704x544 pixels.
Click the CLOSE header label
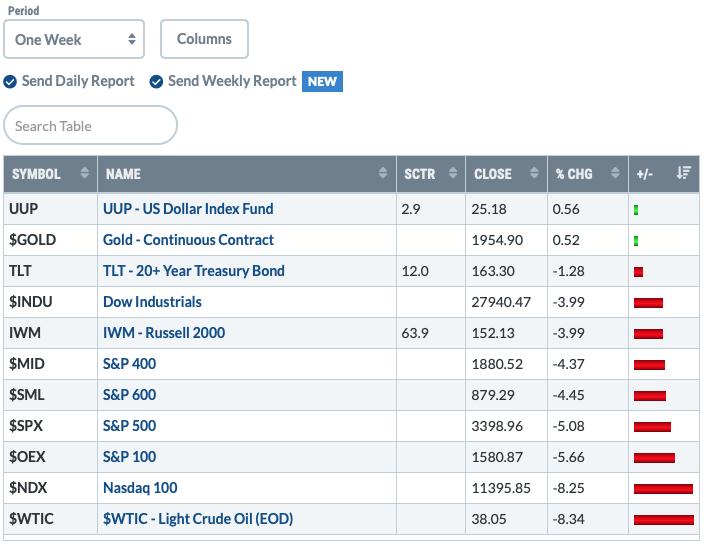coord(493,174)
